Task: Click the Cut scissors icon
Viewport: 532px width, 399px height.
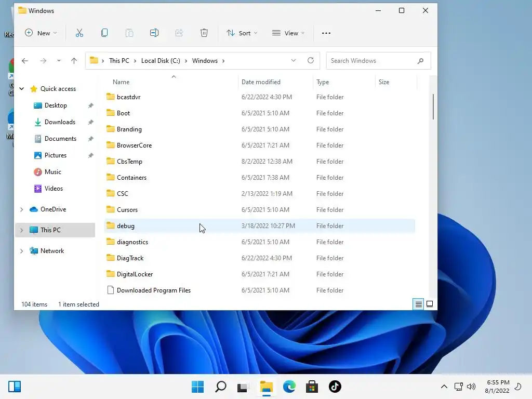Action: pos(79,33)
